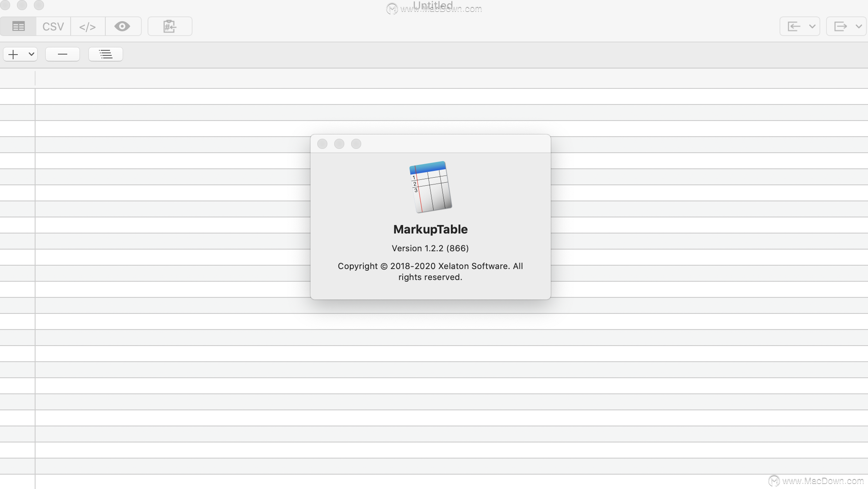This screenshot has height=489, width=868.
Task: Click the export arrow icon
Action: [841, 26]
